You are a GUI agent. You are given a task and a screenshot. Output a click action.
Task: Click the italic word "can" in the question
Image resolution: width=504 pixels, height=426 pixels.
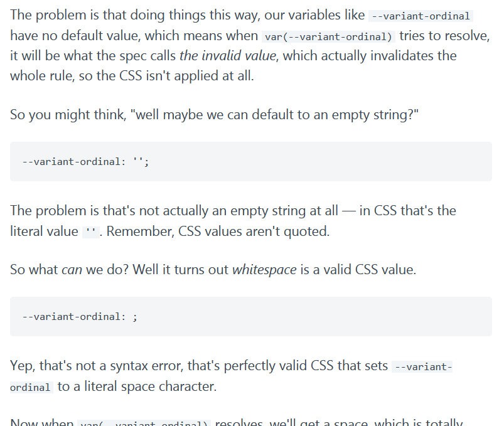[x=72, y=270]
